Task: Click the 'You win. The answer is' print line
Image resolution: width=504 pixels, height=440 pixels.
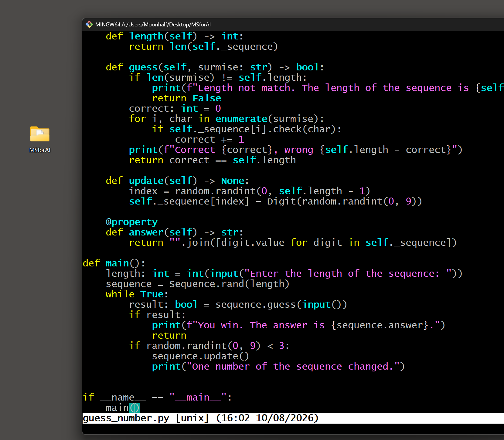Action: [x=298, y=325]
